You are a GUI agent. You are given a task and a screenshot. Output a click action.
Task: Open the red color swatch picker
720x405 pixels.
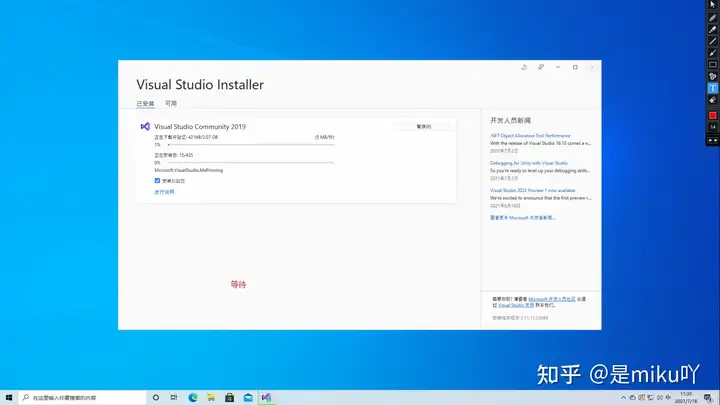tap(712, 115)
